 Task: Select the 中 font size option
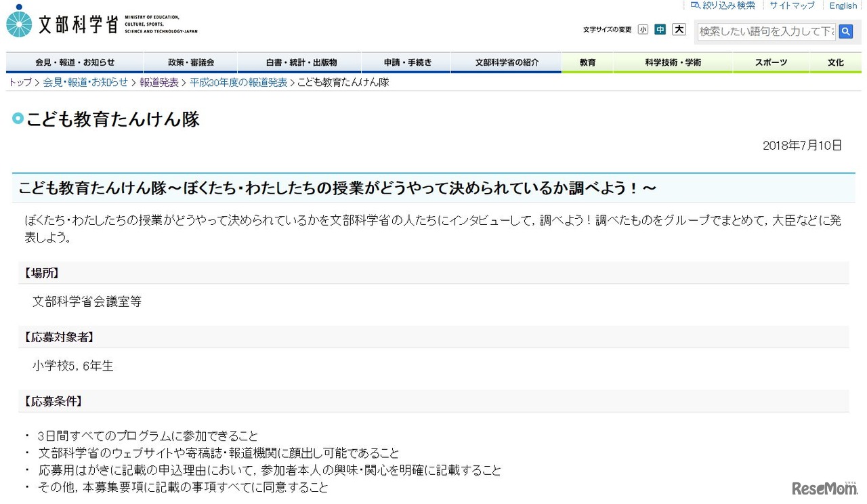pos(660,29)
